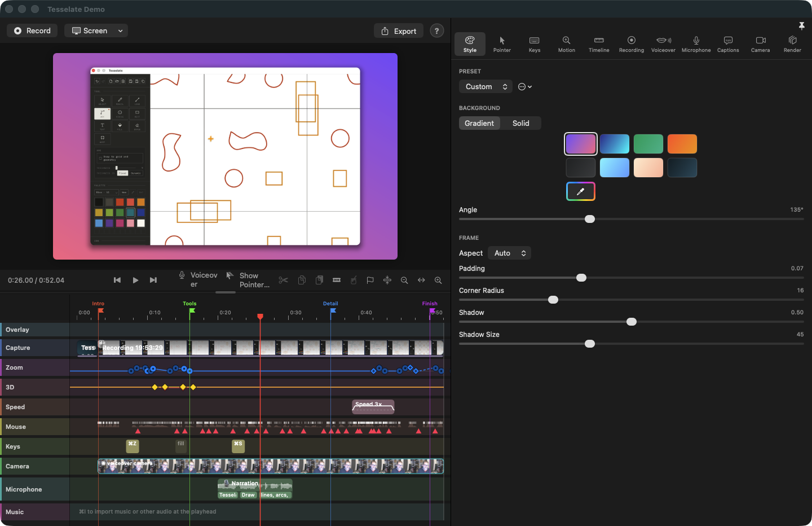Add a marker with the flag icon
Screen dimensions: 812x526
click(370, 280)
